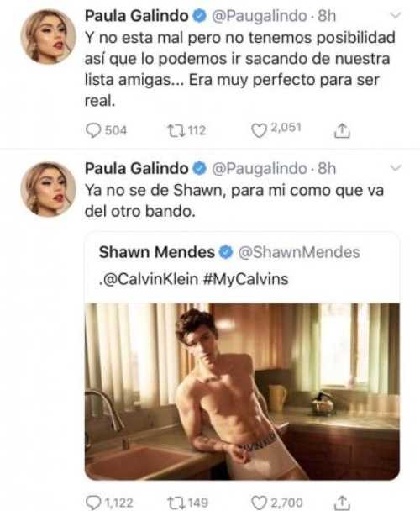
Task: Open Paula Galindo's avatar on first tweet
Action: pos(48,36)
